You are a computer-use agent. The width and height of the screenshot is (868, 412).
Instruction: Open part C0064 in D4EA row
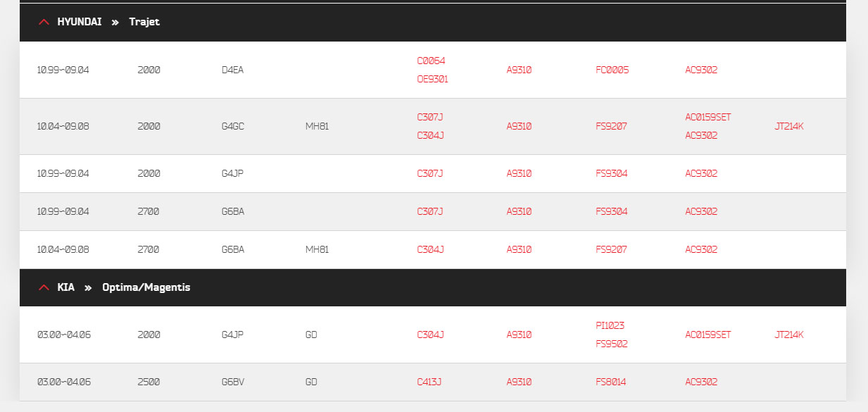click(431, 61)
